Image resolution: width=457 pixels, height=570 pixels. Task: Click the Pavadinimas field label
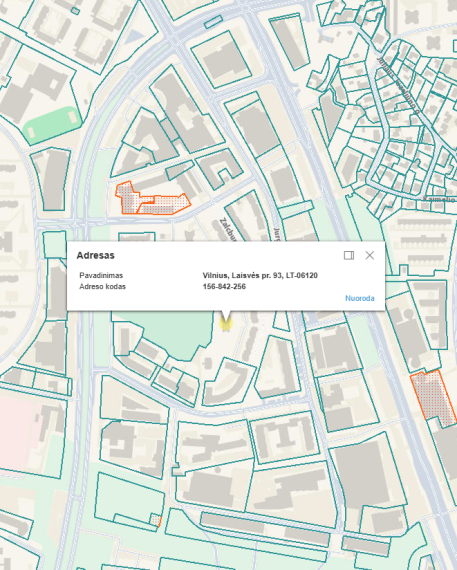(101, 275)
